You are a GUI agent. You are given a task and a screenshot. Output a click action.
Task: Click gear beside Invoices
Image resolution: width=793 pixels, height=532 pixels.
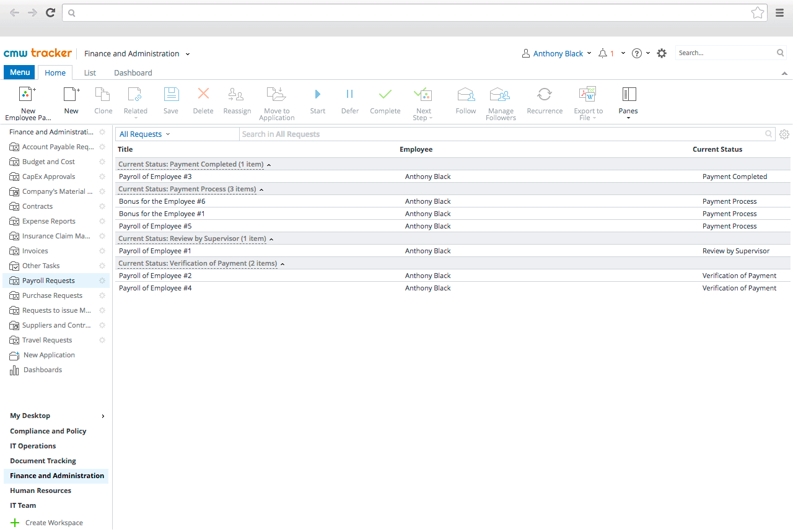pos(102,251)
